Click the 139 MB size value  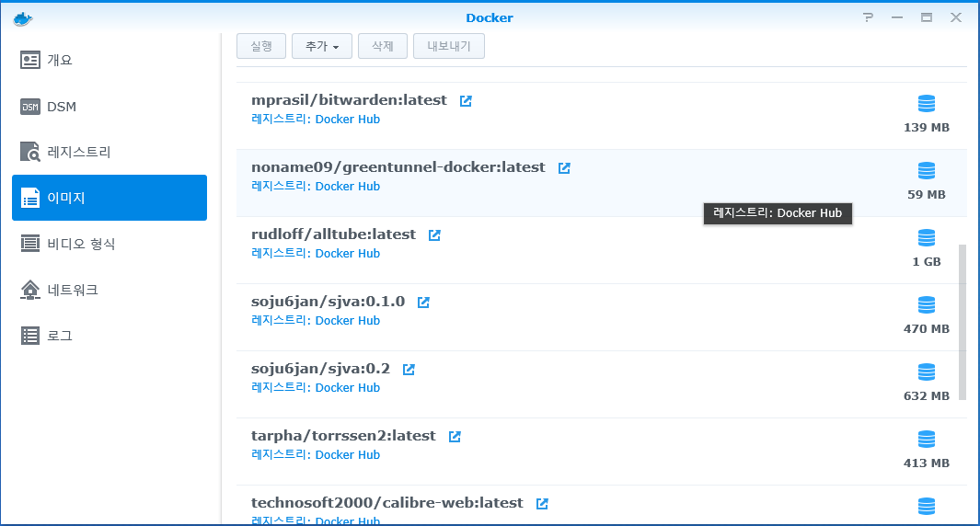click(927, 128)
